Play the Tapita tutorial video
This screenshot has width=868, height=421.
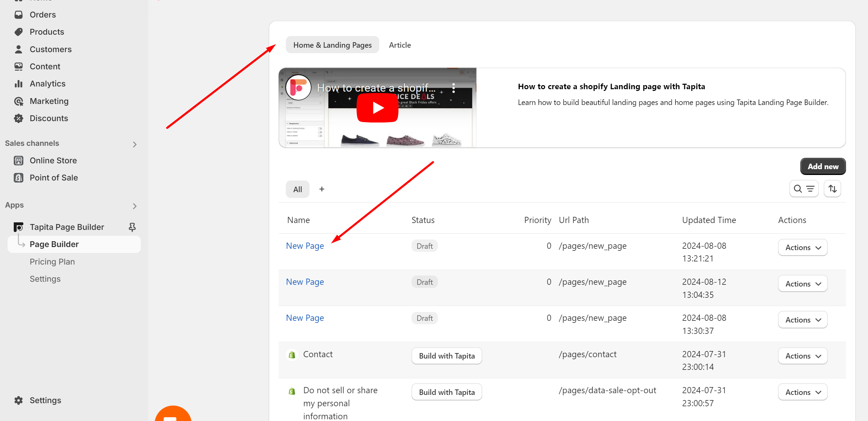[x=377, y=108]
